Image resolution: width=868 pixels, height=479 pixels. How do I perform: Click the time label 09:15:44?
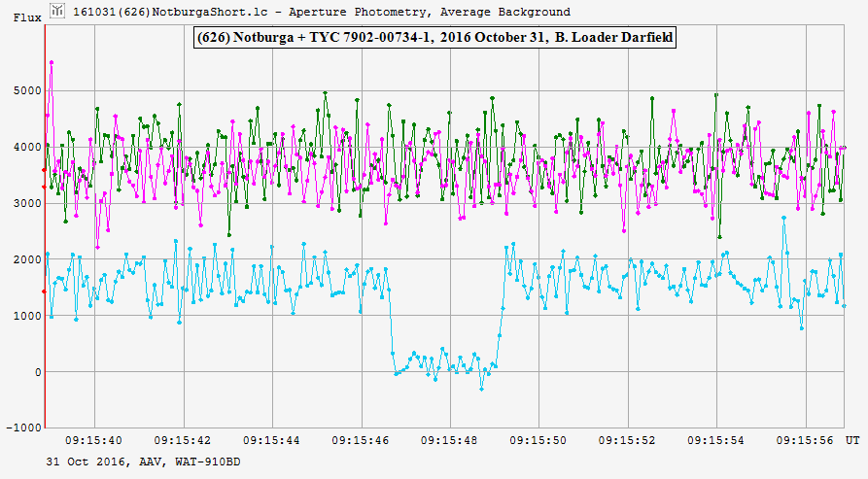click(271, 441)
